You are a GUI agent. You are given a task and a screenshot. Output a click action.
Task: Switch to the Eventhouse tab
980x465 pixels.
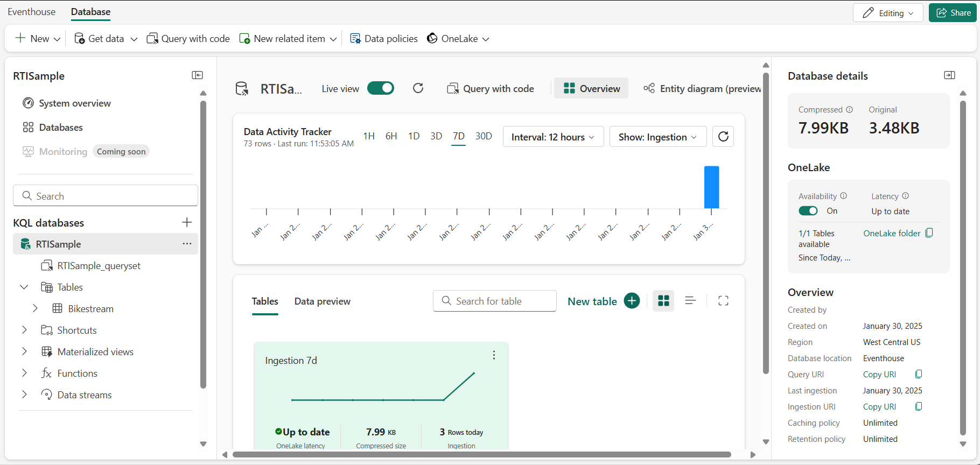31,12
